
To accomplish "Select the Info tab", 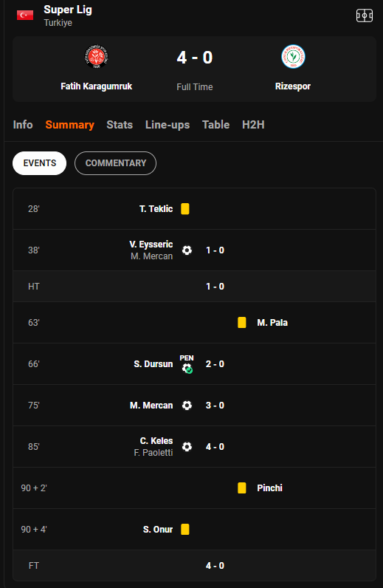I will [x=23, y=125].
